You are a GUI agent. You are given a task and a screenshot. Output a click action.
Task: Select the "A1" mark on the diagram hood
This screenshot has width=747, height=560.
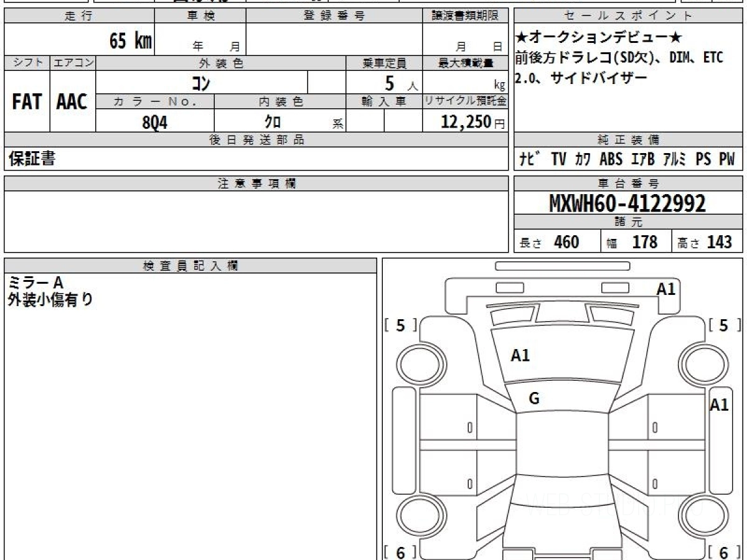click(x=520, y=356)
